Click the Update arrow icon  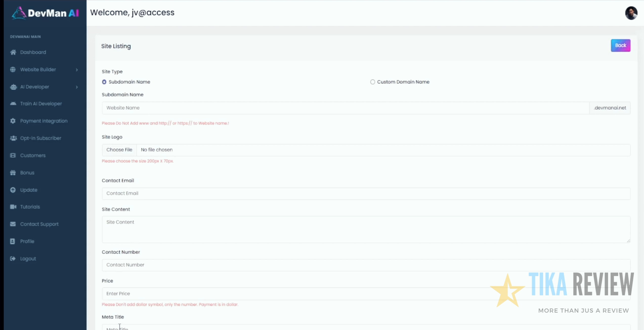(13, 190)
